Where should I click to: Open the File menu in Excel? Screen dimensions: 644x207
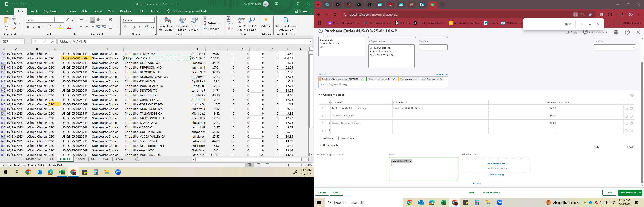(7, 11)
